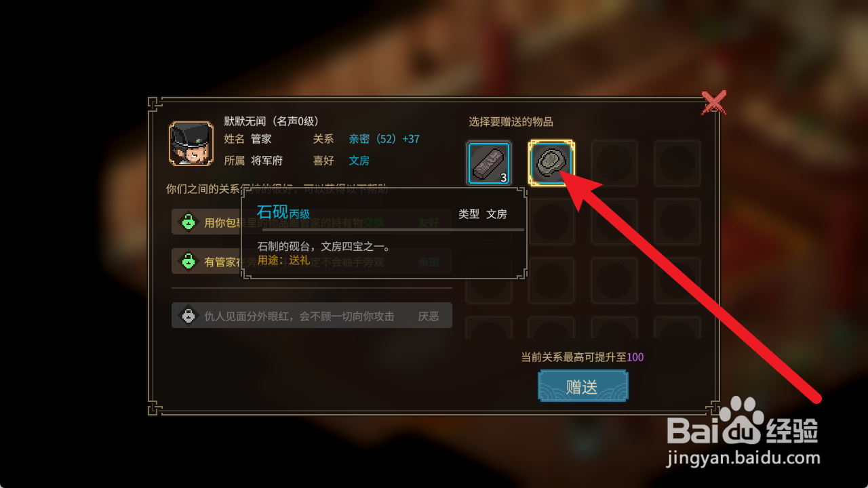
Task: Select the ink stick item with count 3
Action: 489,163
